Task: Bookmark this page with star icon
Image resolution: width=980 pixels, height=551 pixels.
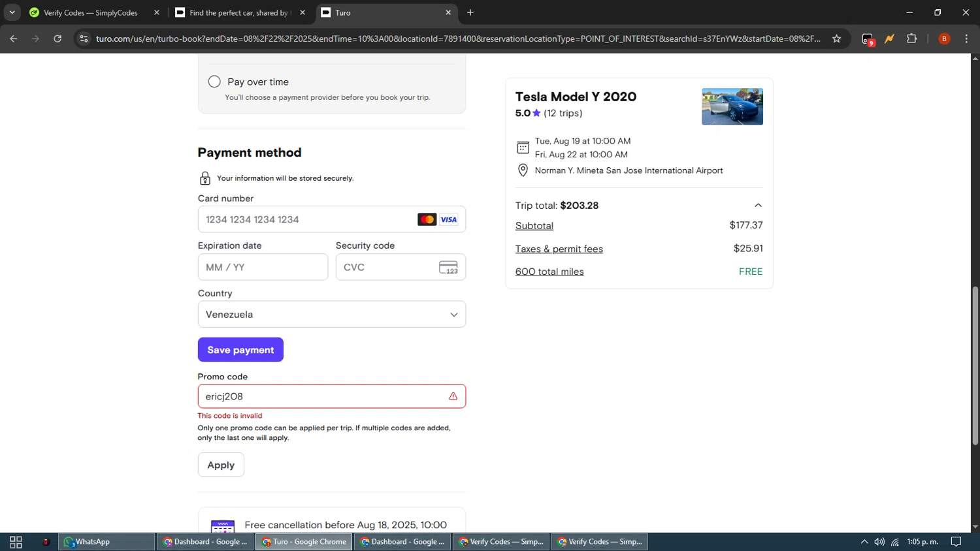Action: pyautogui.click(x=836, y=39)
